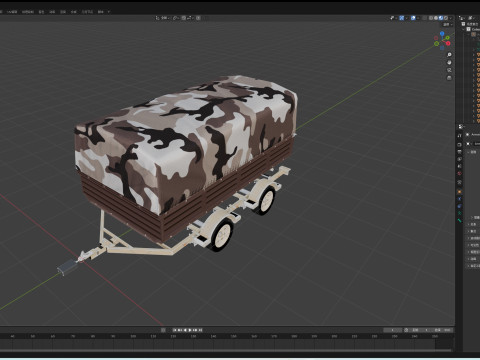Click the current frame field in timeline

tap(393, 330)
